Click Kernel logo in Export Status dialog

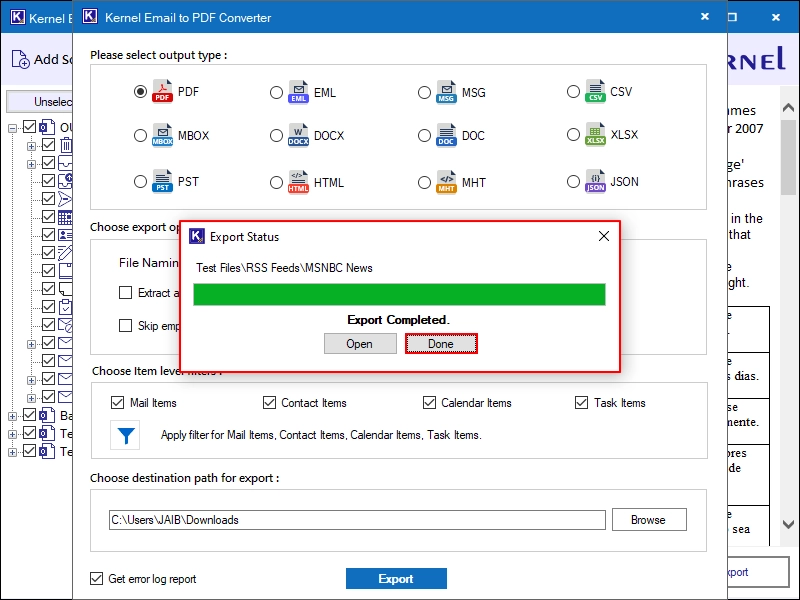(196, 236)
